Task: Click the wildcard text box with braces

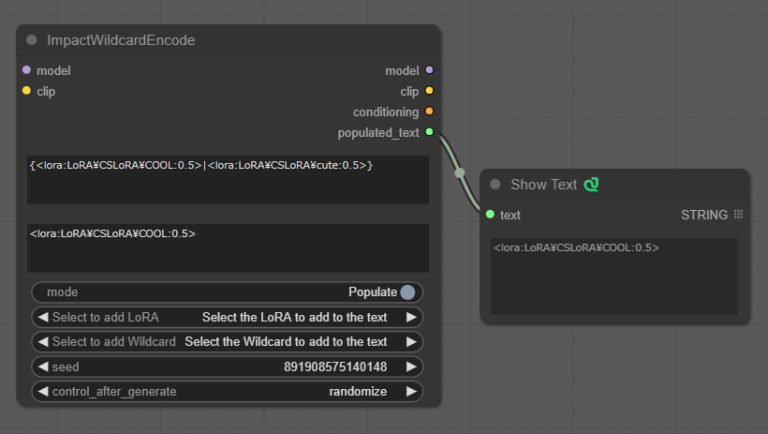Action: click(x=227, y=179)
